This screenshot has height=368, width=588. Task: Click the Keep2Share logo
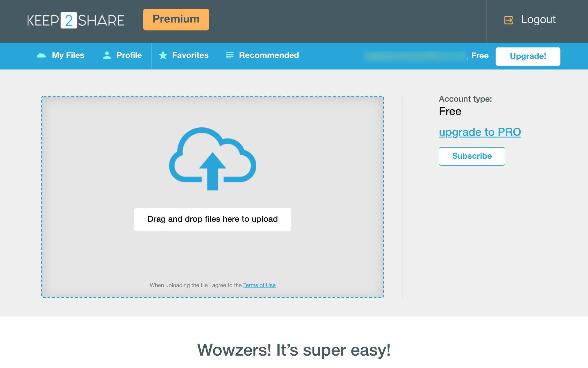[x=76, y=20]
